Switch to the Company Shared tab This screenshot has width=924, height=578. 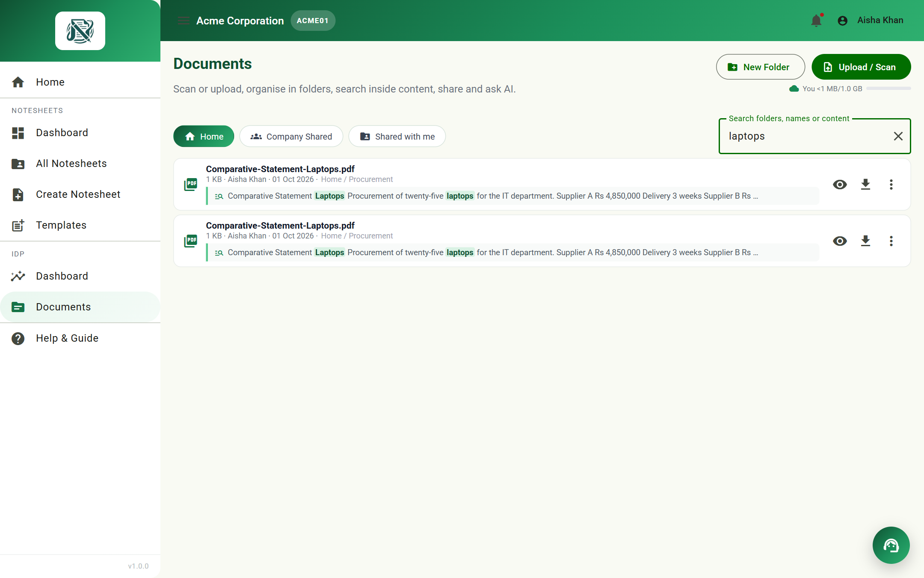pyautogui.click(x=291, y=136)
